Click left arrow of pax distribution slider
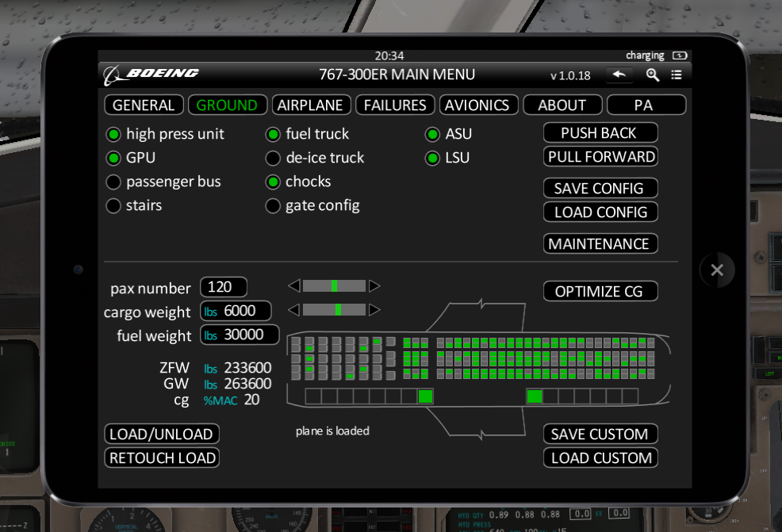 point(293,285)
